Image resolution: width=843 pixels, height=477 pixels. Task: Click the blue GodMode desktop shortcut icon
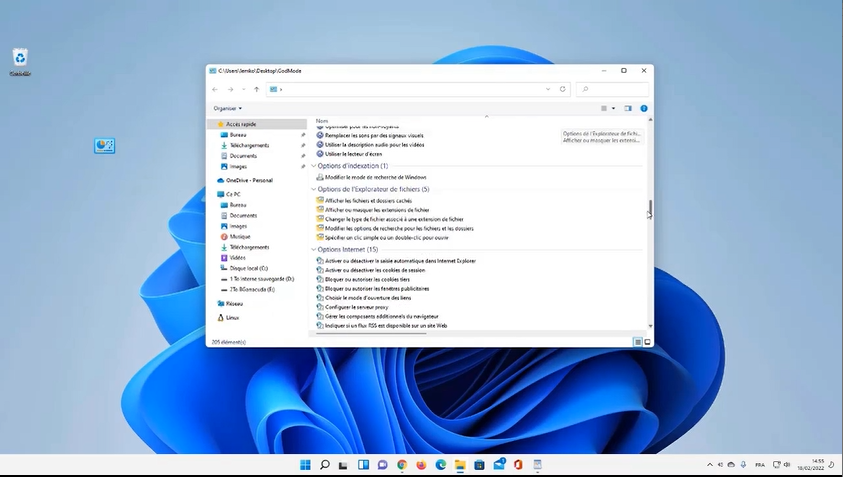[x=104, y=146]
